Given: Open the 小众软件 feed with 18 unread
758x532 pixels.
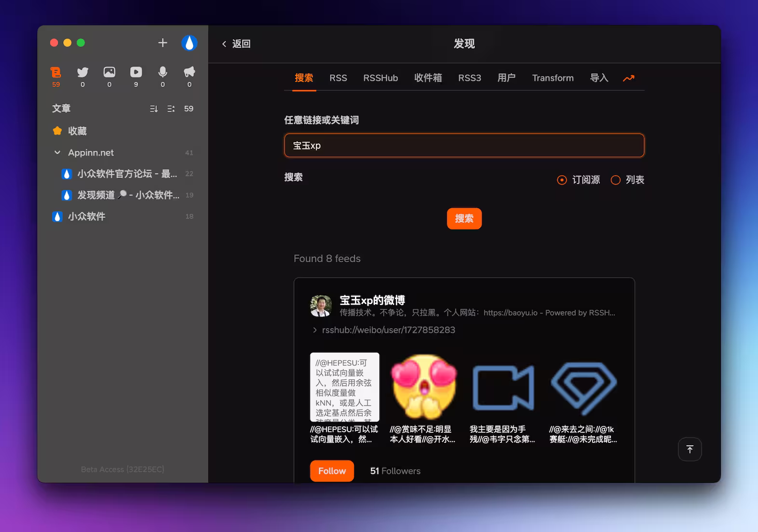Looking at the screenshot, I should click(122, 216).
